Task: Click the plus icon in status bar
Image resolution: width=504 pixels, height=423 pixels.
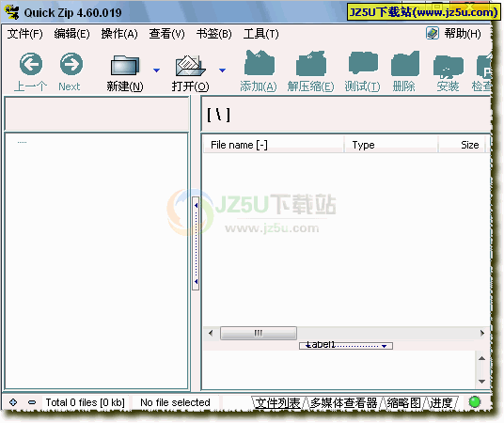Action: [13, 402]
